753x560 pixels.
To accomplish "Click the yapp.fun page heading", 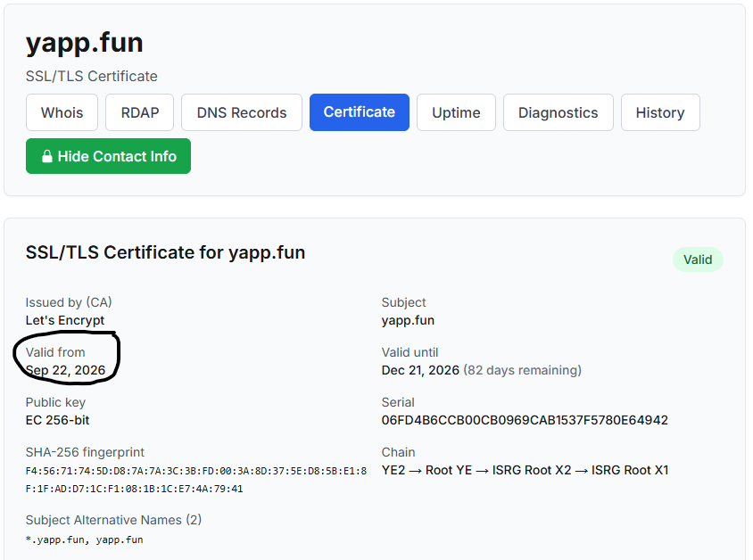I will [85, 43].
